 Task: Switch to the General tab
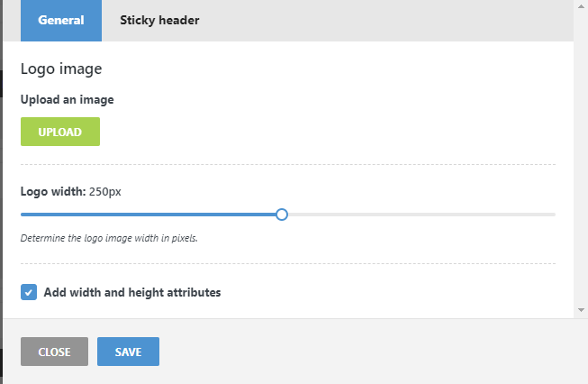61,20
